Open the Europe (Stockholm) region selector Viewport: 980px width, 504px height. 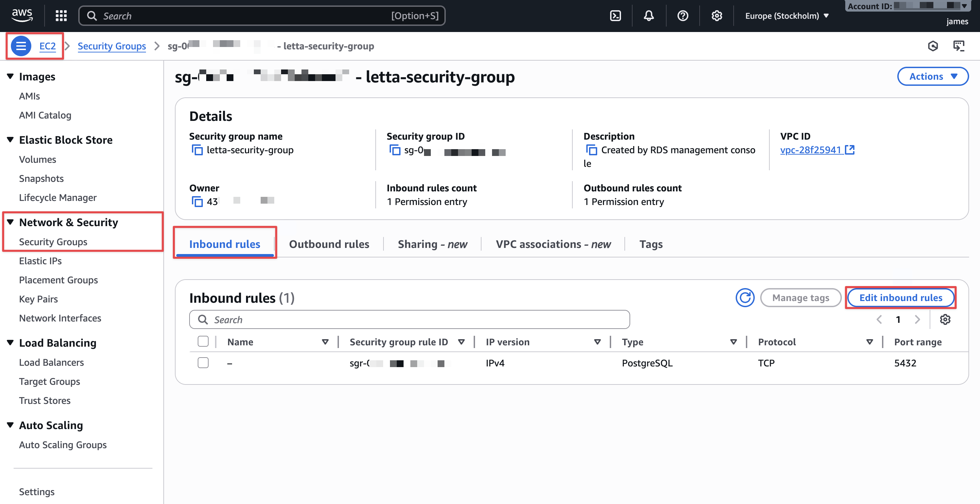786,16
